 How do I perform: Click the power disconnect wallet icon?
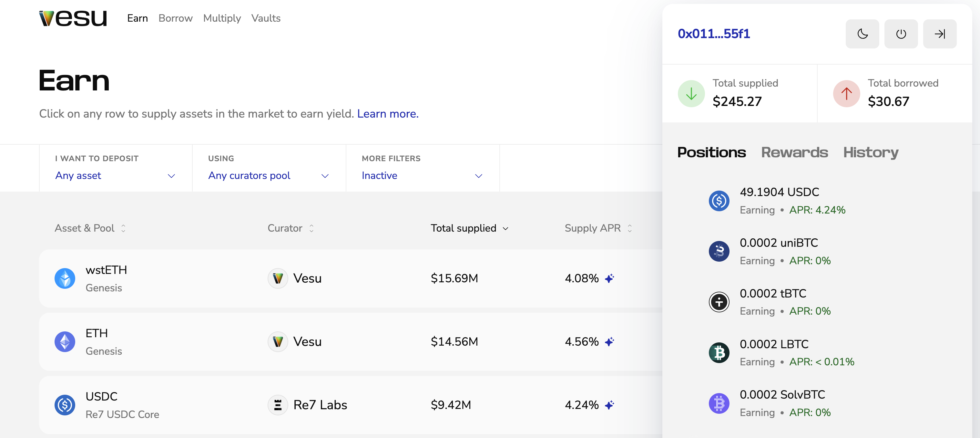(901, 34)
